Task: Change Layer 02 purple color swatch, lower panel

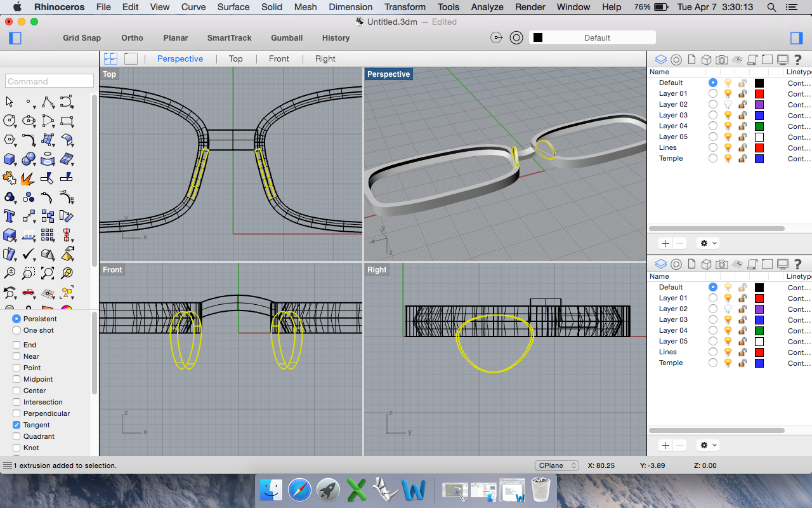Action: click(x=759, y=309)
